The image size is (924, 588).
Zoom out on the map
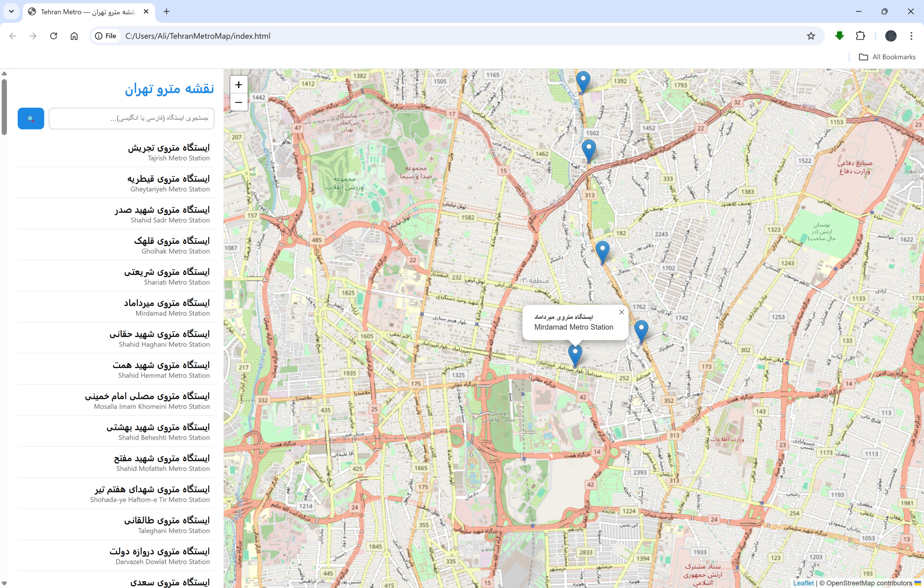[x=238, y=102]
